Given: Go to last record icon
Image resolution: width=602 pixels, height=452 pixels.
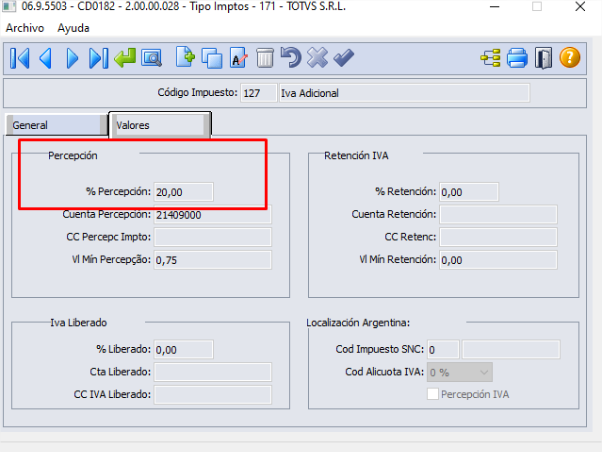Looking at the screenshot, I should click(99, 58).
